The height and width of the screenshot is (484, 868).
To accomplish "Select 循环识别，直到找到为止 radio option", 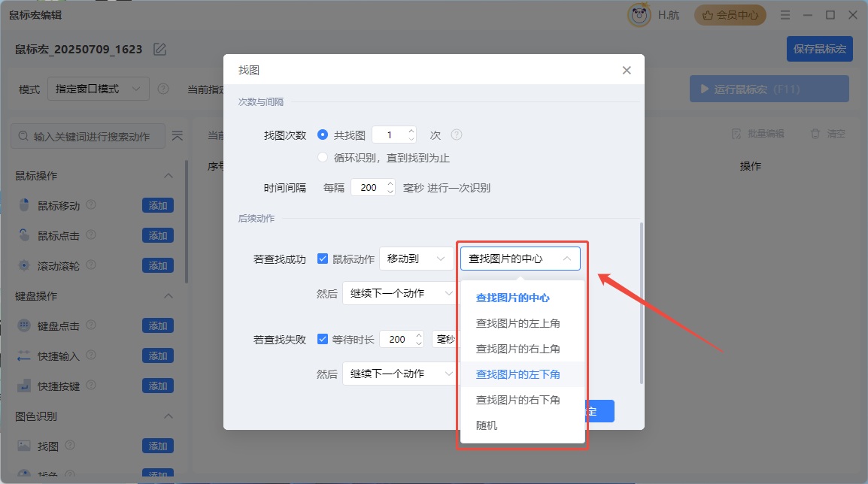I will 322,158.
